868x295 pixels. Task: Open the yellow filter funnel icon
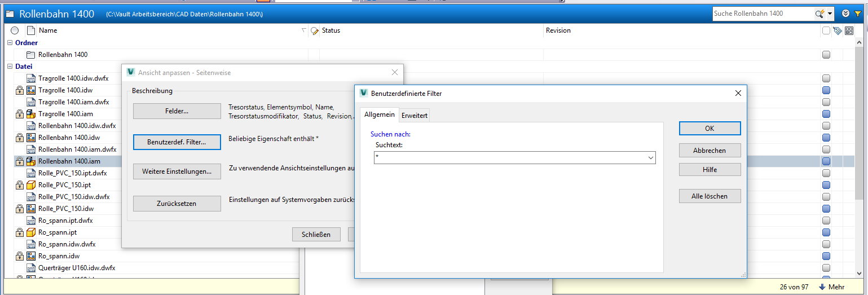point(857,14)
